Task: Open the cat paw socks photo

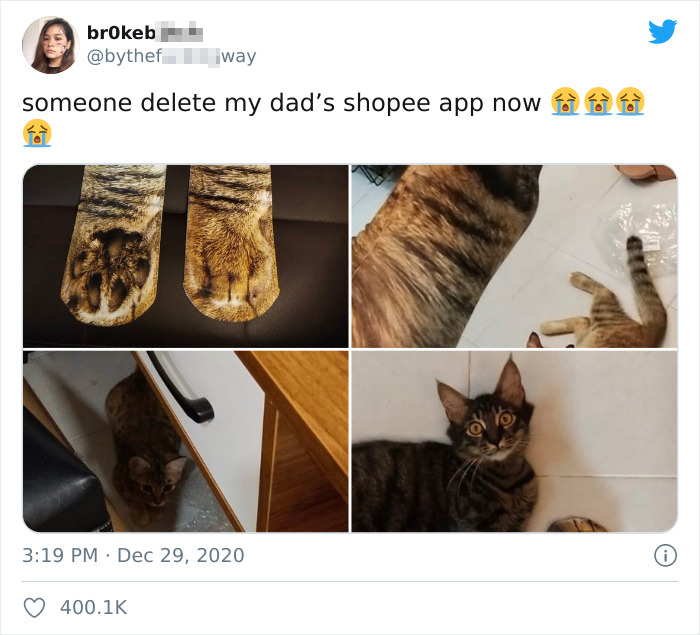Action: tap(186, 256)
